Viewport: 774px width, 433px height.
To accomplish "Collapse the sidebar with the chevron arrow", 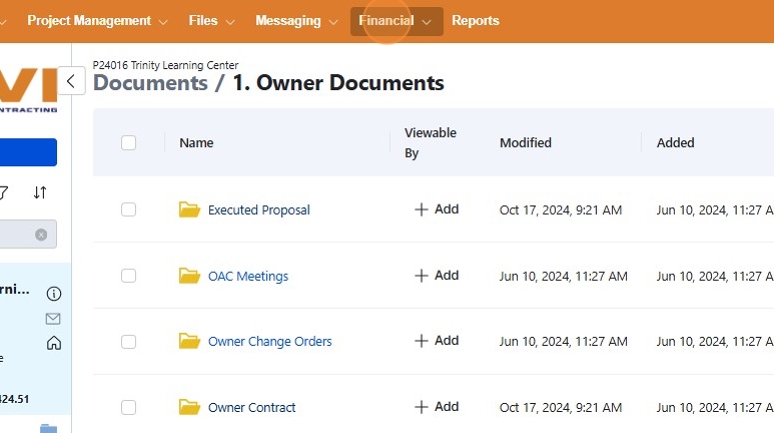I will tap(71, 81).
